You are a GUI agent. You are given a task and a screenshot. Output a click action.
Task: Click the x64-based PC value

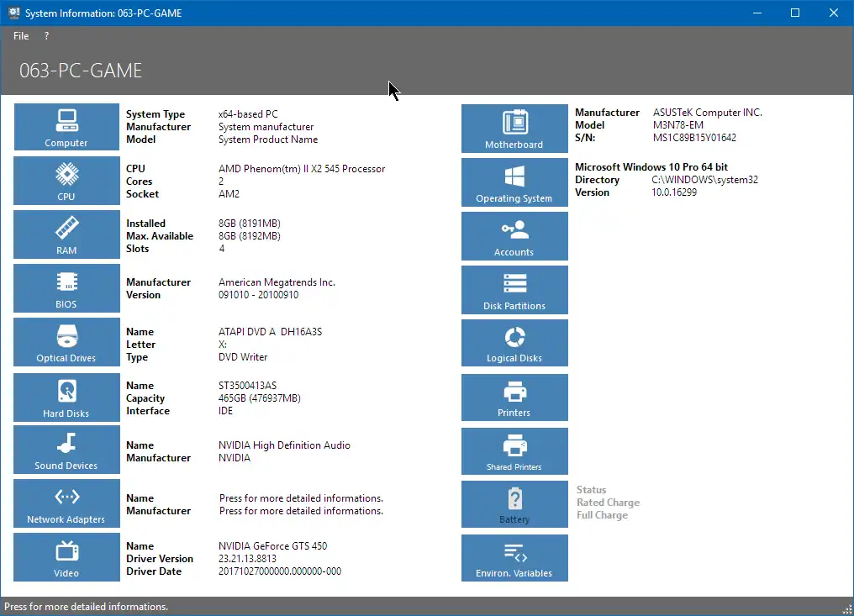[248, 114]
